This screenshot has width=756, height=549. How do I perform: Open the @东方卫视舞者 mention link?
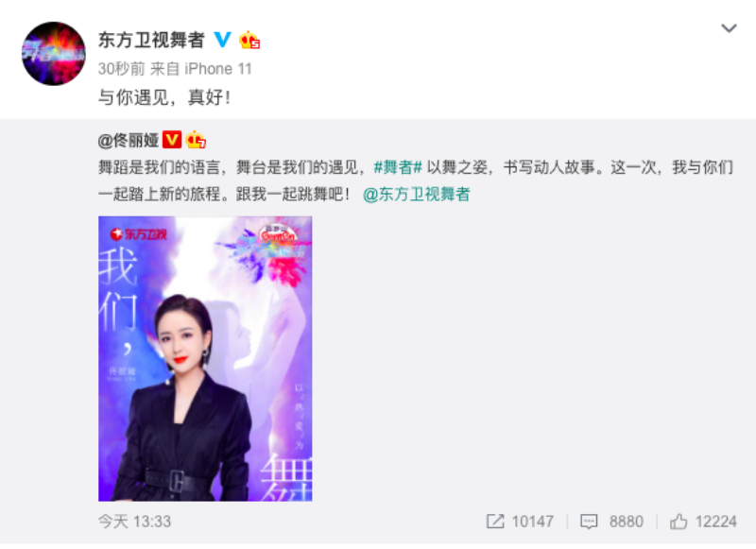pos(416,195)
